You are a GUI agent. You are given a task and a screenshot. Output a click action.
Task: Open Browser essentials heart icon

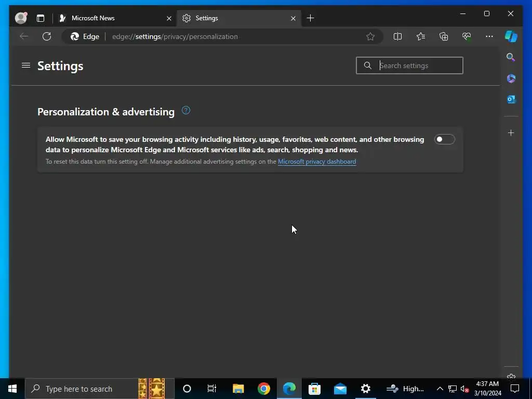(x=467, y=36)
